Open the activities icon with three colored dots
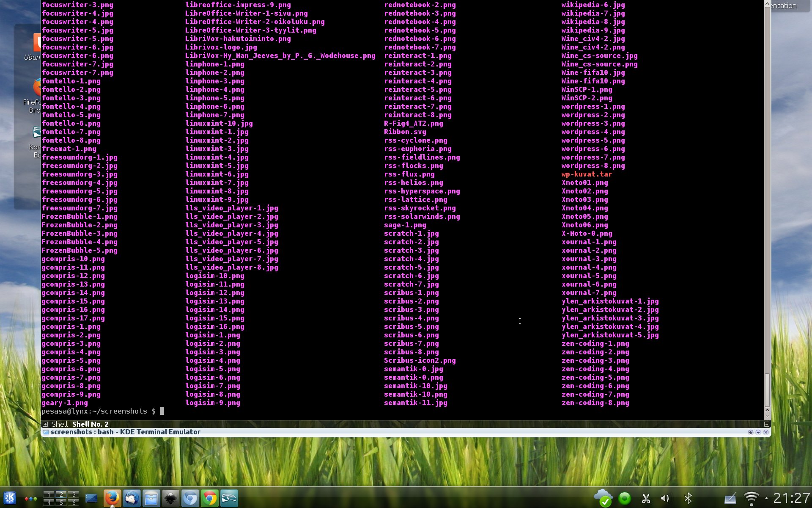Screen dimensions: 812x508 [x=30, y=499]
